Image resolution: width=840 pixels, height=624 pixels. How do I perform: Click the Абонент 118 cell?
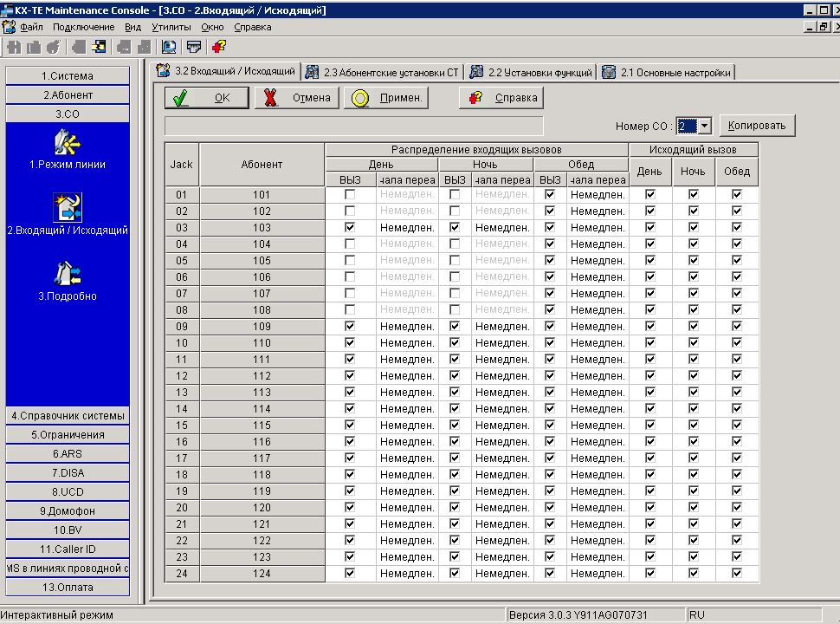tap(262, 474)
